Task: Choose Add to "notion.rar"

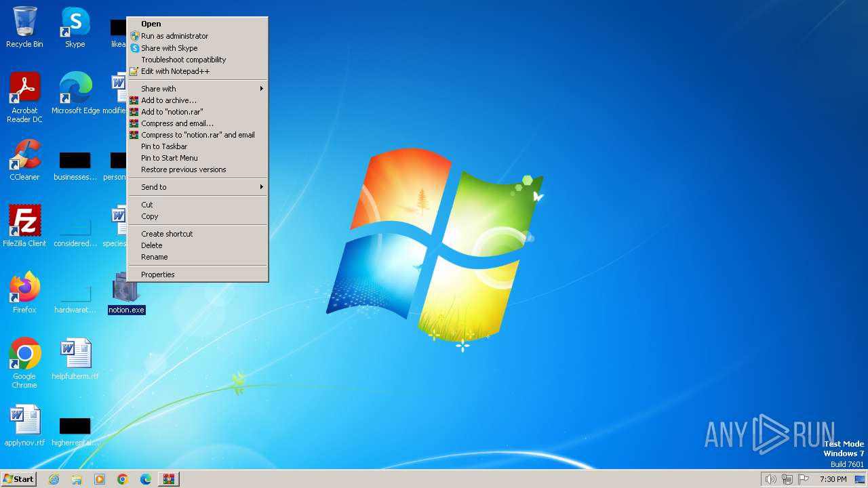Action: (x=197, y=112)
